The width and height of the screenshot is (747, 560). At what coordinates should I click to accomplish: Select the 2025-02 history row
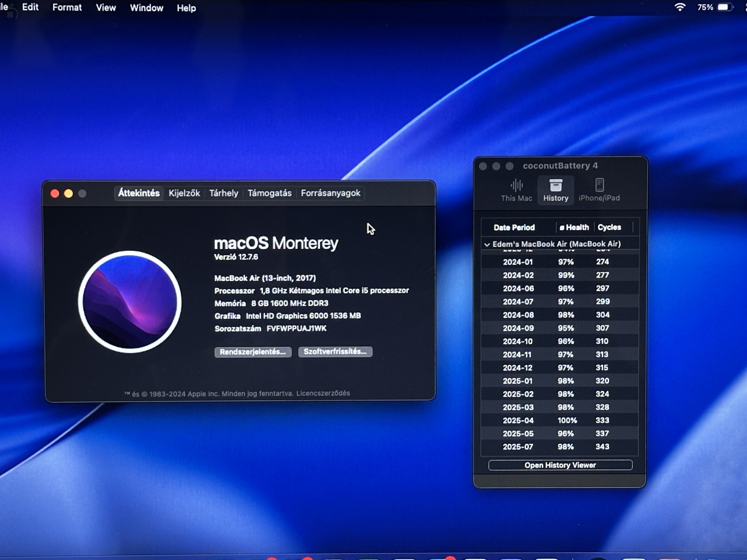coord(560,394)
